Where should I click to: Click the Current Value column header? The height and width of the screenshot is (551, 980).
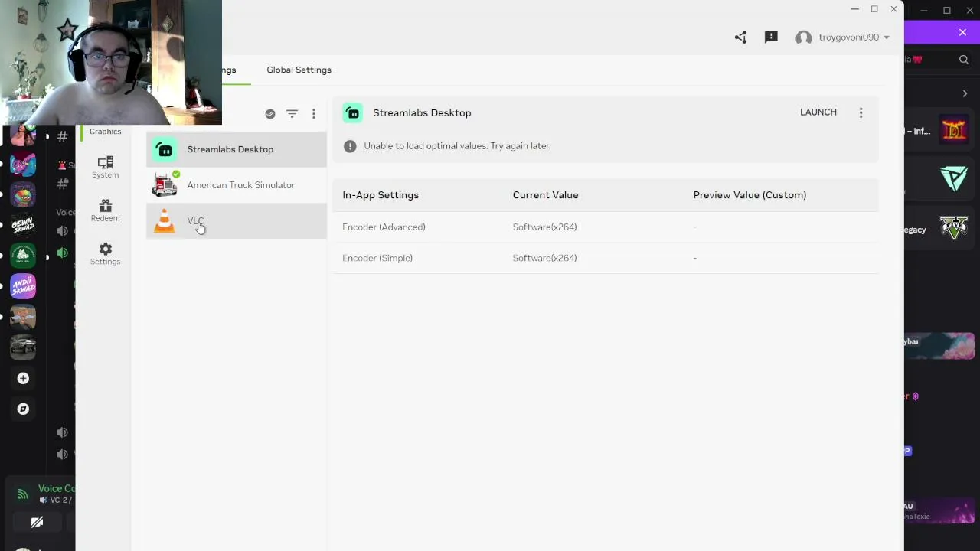(x=545, y=195)
